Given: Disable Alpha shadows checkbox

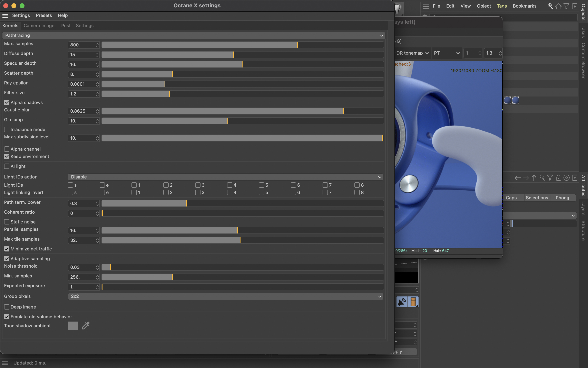Looking at the screenshot, I should (7, 102).
